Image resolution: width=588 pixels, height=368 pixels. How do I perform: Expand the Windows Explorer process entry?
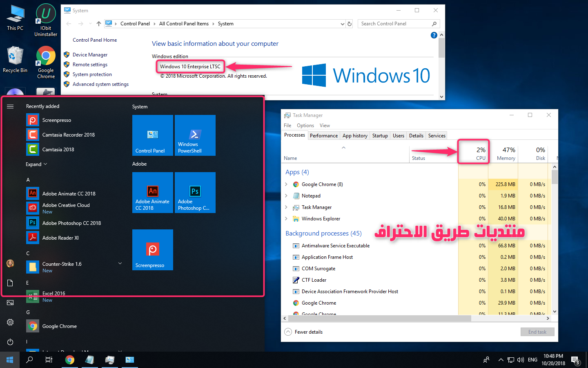[286, 219]
